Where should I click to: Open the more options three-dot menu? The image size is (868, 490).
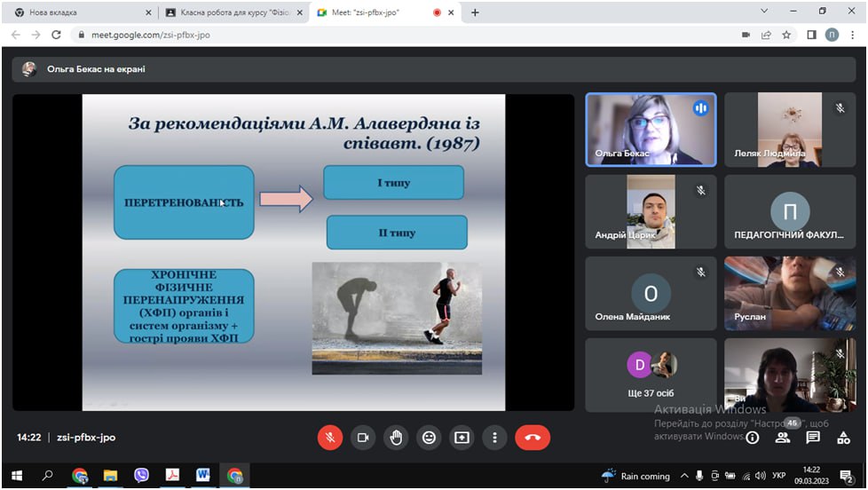tap(494, 438)
